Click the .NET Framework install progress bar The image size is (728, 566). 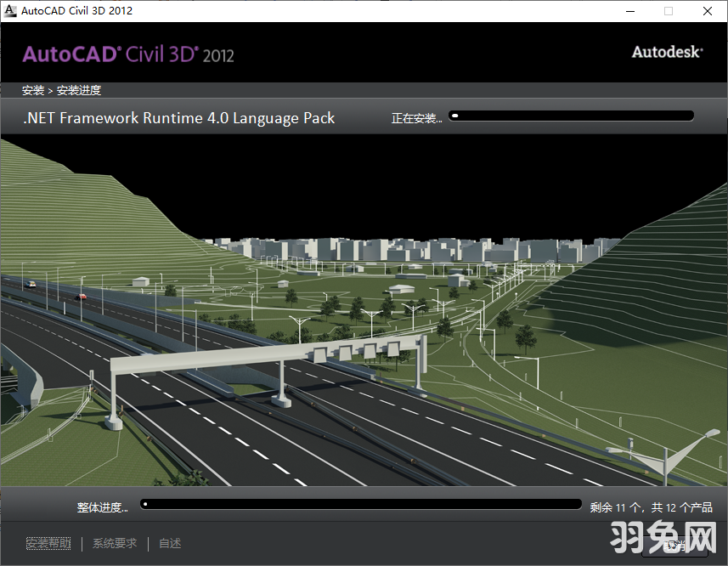[571, 116]
